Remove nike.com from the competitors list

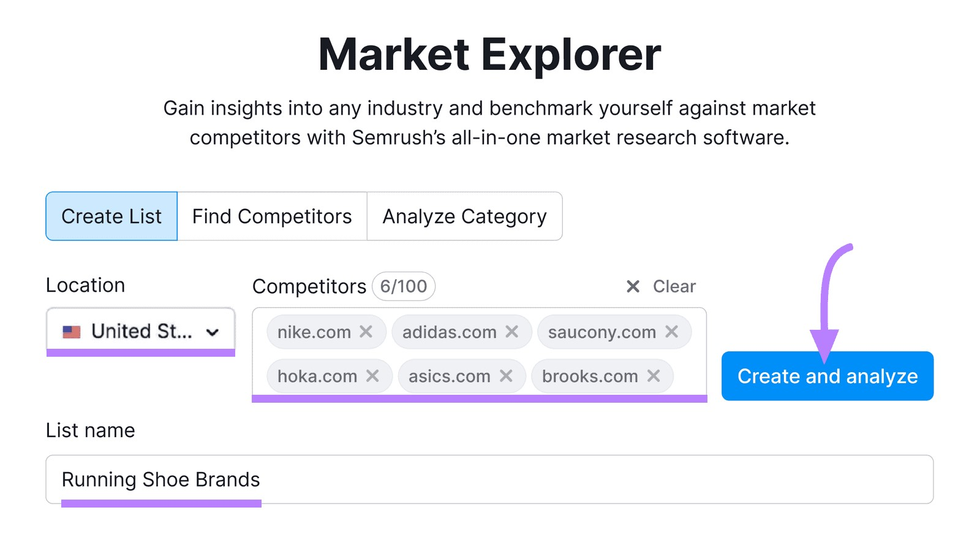point(366,332)
